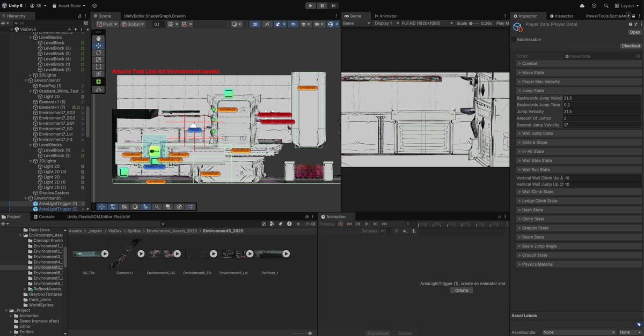644x336 pixels.
Task: Adjust the Project thumbnail size slider
Action: [x=303, y=333]
